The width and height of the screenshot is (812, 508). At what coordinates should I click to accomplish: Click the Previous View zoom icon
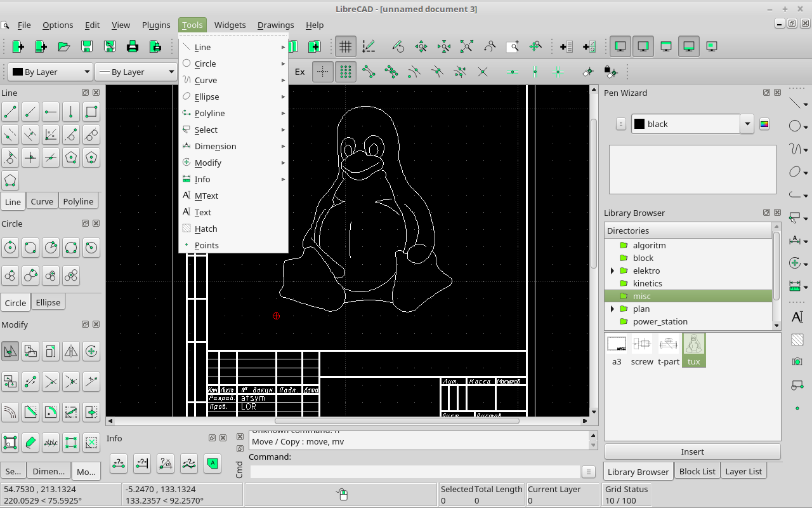489,46
